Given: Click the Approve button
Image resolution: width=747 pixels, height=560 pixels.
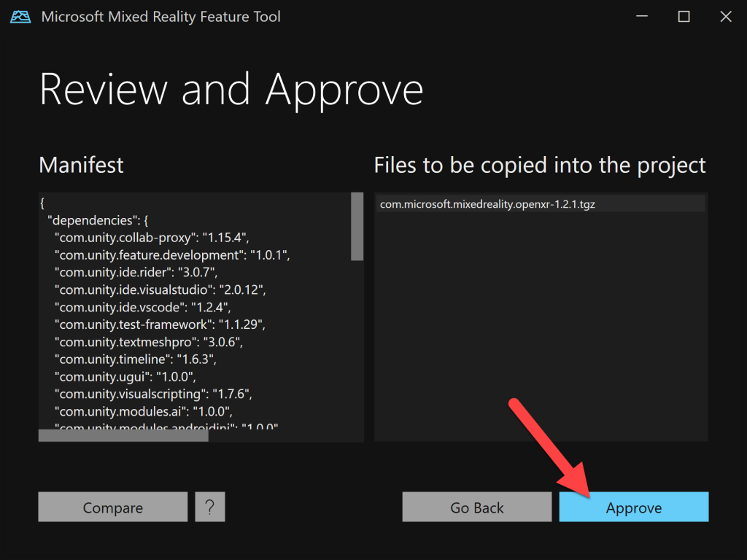Looking at the screenshot, I should coord(634,507).
